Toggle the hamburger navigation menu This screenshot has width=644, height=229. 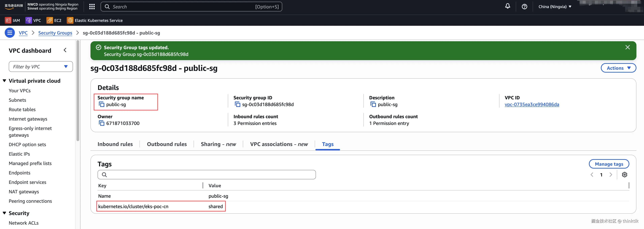tap(10, 33)
